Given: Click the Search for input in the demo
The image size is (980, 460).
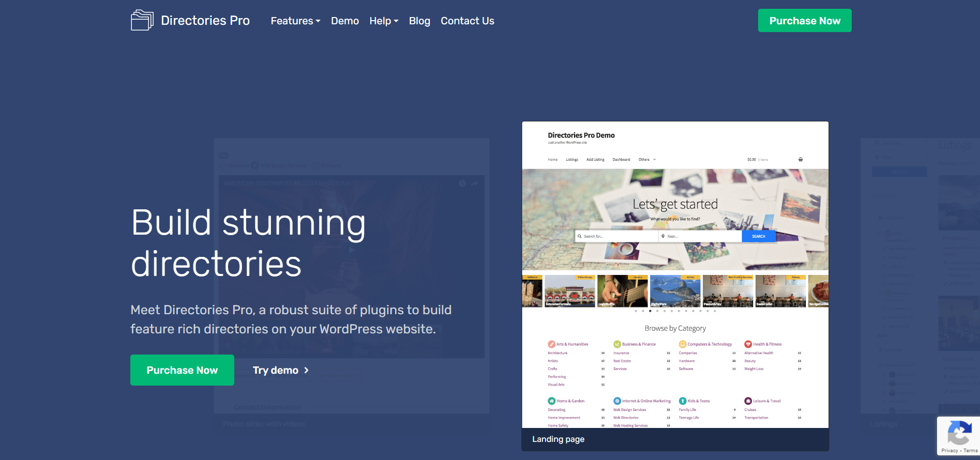Looking at the screenshot, I should pyautogui.click(x=617, y=236).
